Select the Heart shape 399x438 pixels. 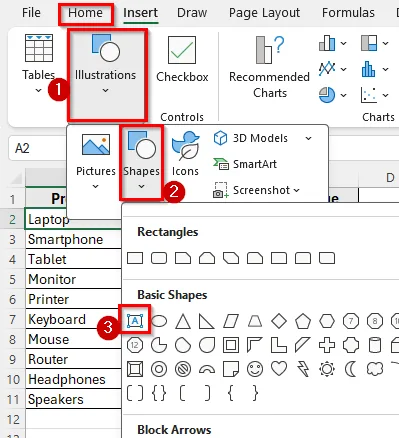[279, 369]
